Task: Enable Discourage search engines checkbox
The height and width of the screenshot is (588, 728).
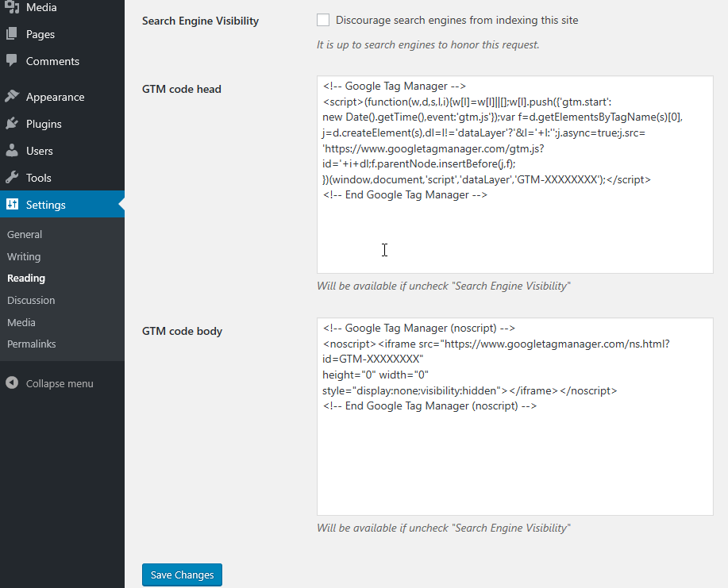Action: [x=323, y=20]
